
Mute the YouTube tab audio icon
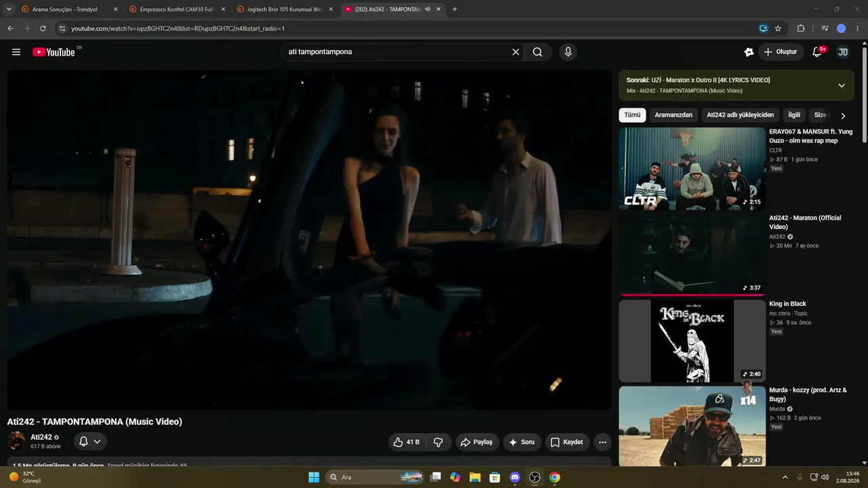point(427,9)
